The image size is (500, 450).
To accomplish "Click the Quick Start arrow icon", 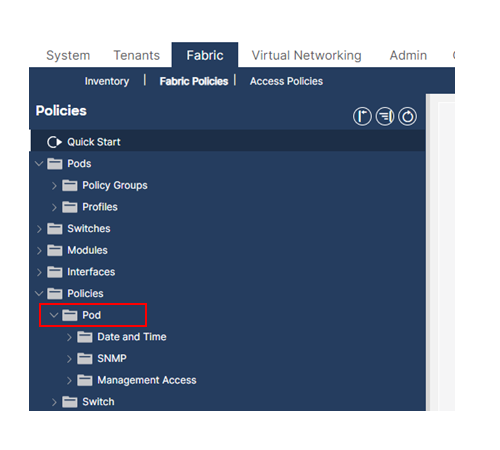I will [54, 142].
